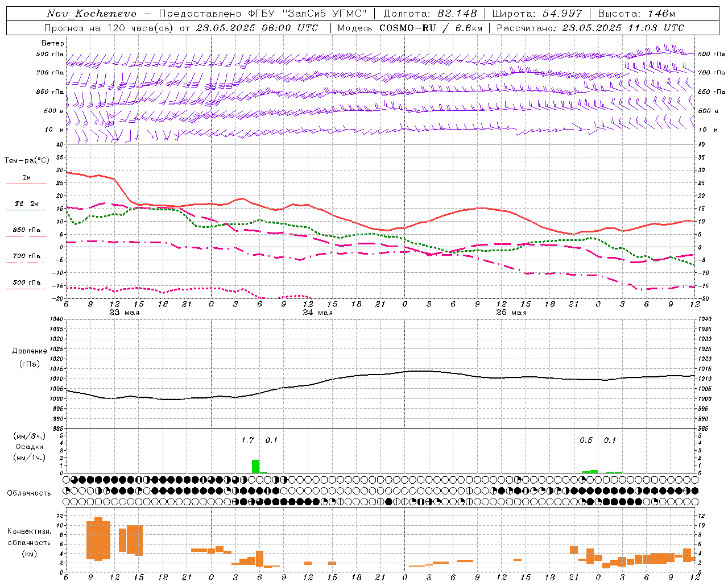The width and height of the screenshot is (728, 582).
Task: Click the 0.5 precipitation amount value
Action: (x=586, y=440)
